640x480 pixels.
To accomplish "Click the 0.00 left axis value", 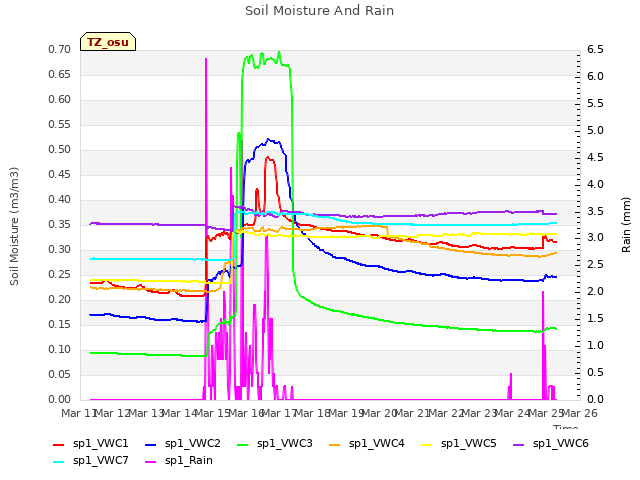I will pos(60,399).
